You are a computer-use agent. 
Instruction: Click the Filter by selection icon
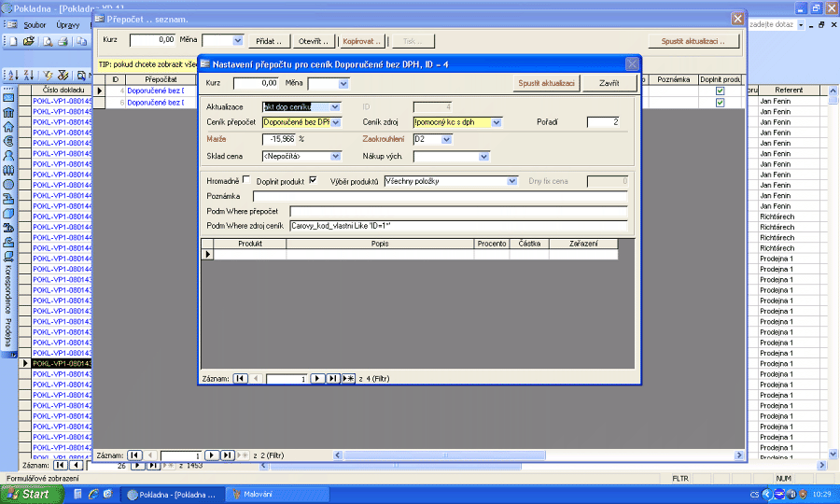49,76
